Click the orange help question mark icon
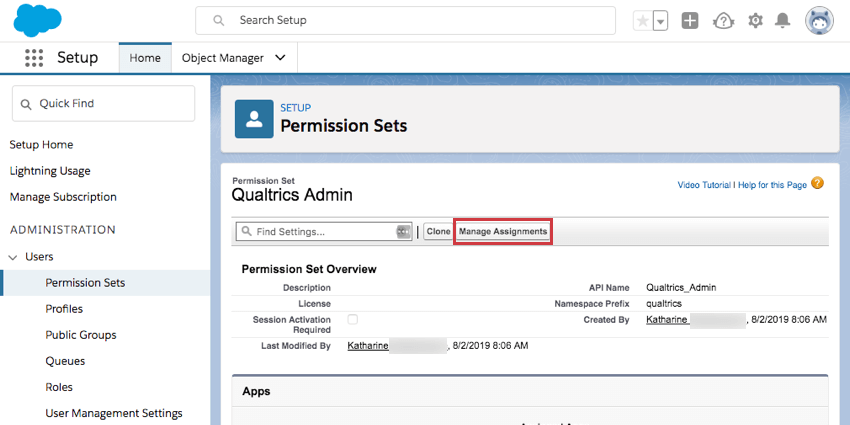The height and width of the screenshot is (425, 850). (x=818, y=184)
